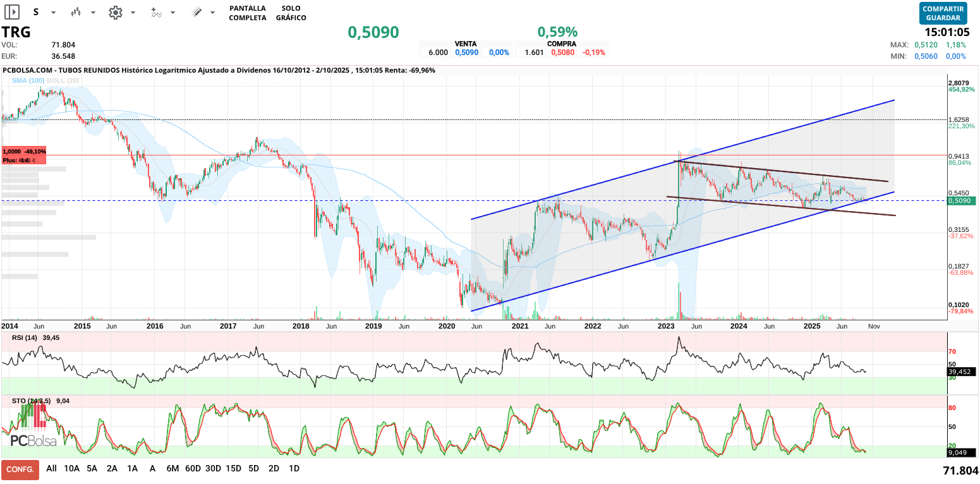The width and height of the screenshot is (980, 484).
Task: Toggle Solo Gráfico view
Action: coord(291,13)
